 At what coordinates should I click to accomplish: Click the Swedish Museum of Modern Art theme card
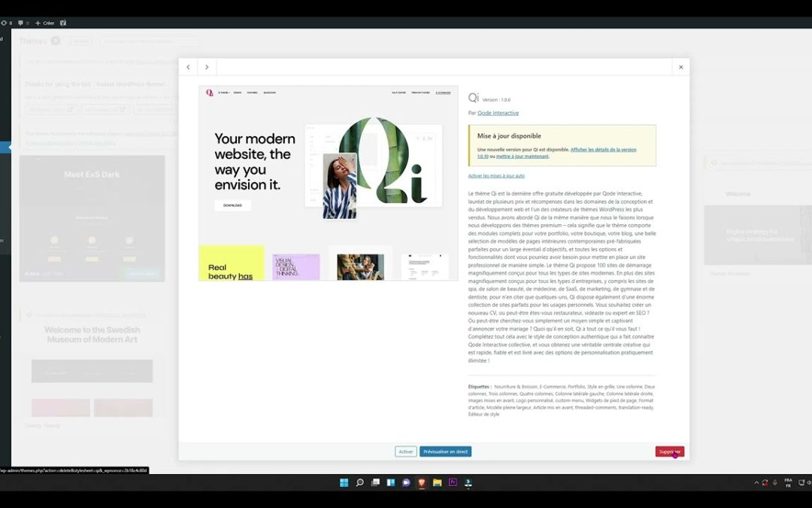(92, 368)
